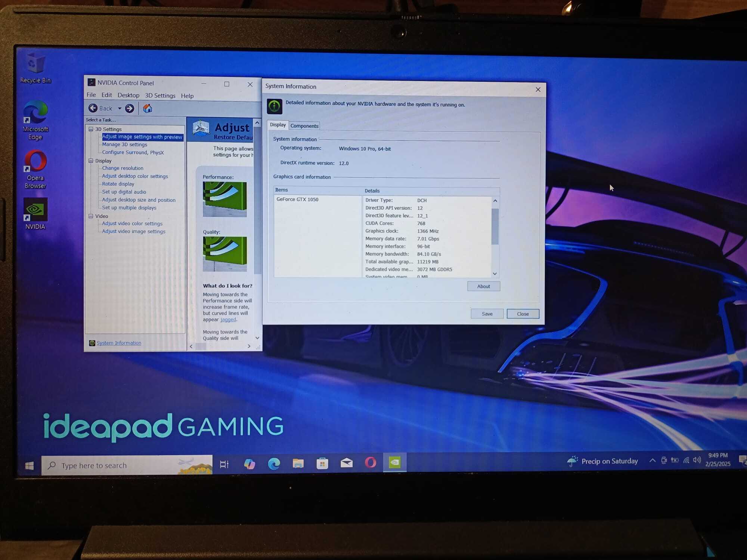Select Change resolution in task tree
This screenshot has width=747, height=560.
(123, 168)
